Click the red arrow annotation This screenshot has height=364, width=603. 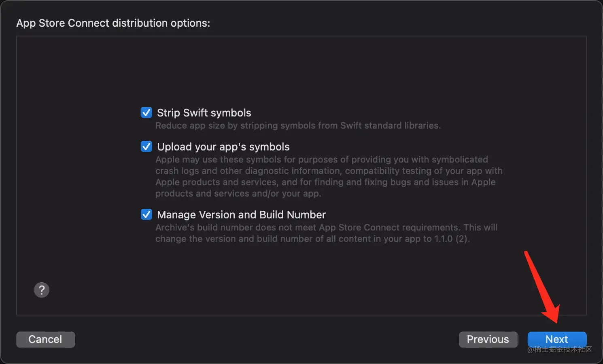point(542,286)
